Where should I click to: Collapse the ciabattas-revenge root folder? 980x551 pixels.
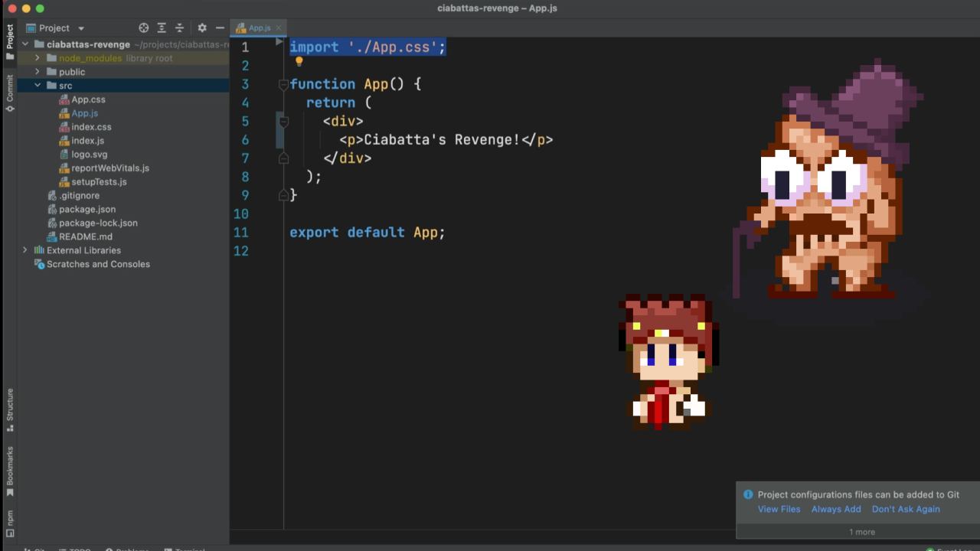[24, 44]
